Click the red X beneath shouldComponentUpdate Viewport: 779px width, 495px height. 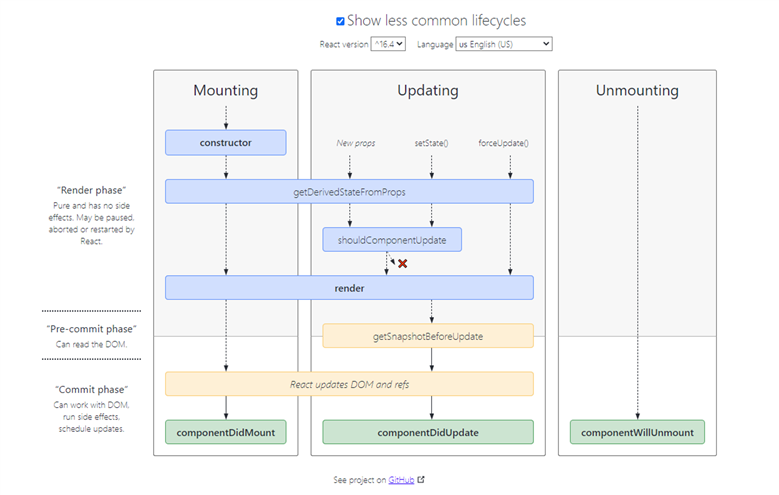tap(402, 263)
